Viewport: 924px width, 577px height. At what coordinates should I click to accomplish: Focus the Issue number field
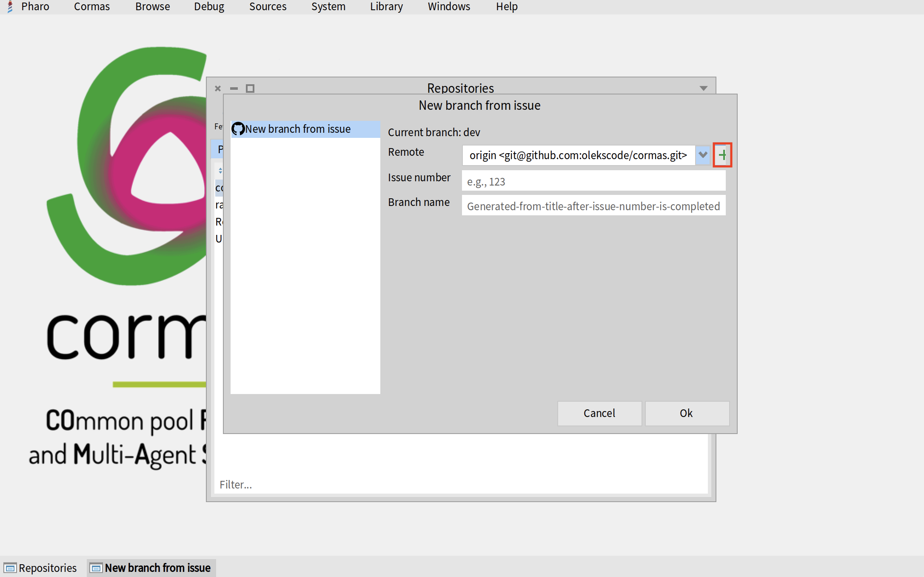[x=593, y=182]
